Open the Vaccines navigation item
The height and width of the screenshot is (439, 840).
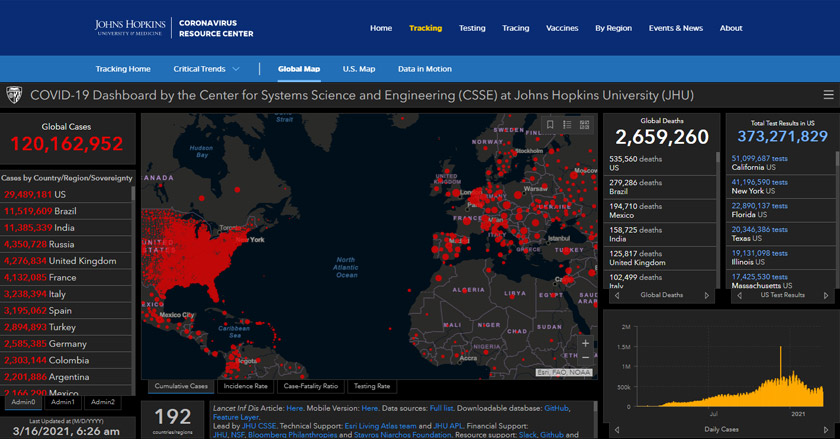click(x=562, y=28)
